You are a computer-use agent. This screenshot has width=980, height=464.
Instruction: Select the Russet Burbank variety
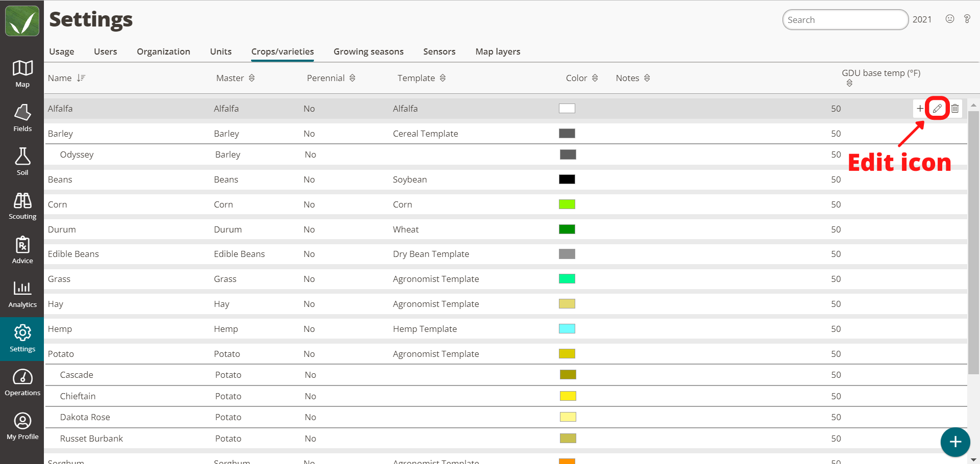91,439
